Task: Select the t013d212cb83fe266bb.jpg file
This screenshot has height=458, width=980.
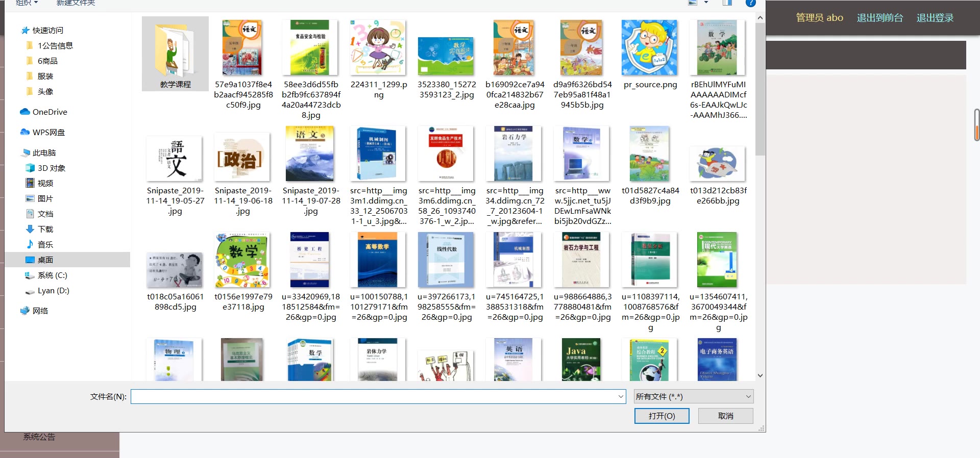Action: click(718, 176)
